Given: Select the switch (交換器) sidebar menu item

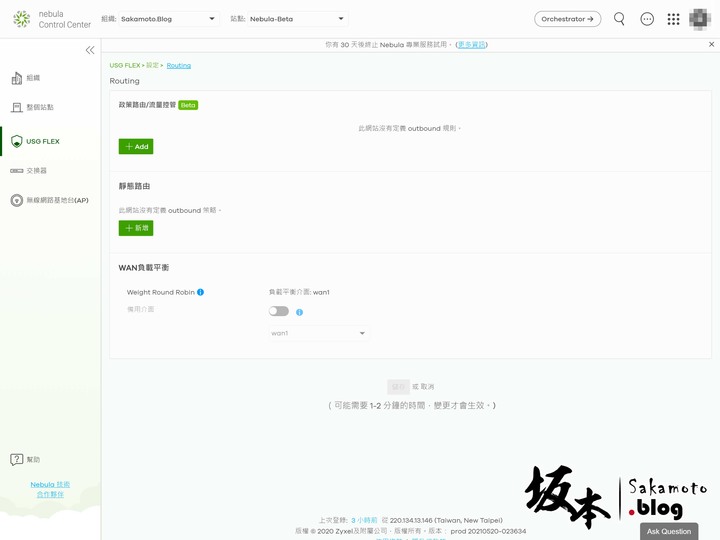Looking at the screenshot, I should (36, 171).
